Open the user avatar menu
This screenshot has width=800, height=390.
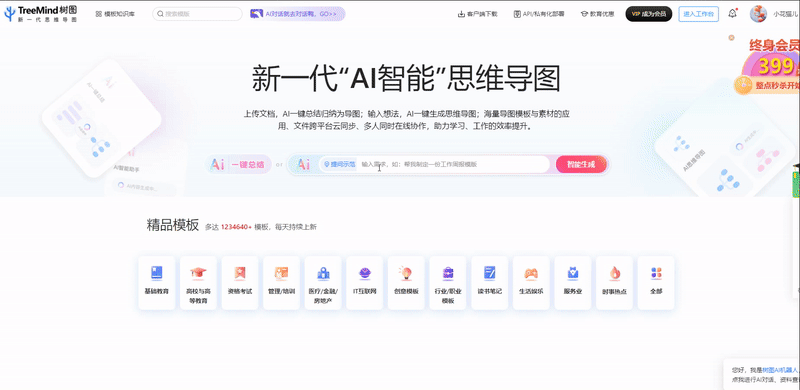coord(758,14)
